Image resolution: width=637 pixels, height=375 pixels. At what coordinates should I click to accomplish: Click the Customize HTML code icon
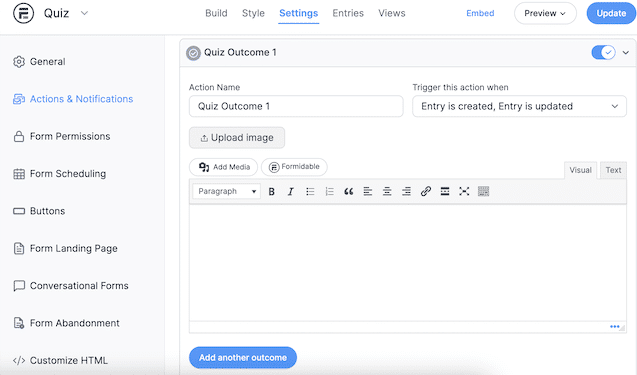click(19, 360)
